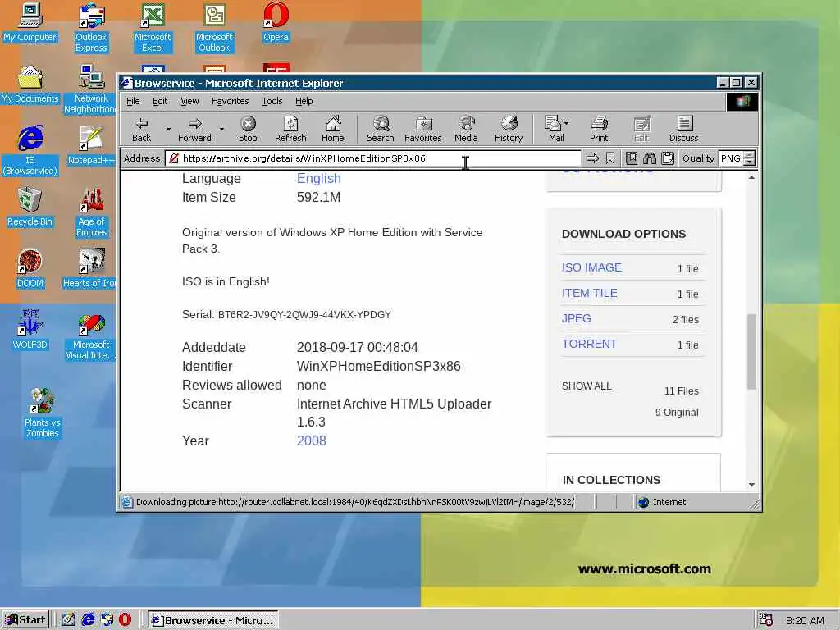This screenshot has width=840, height=630.
Task: Select the My Documents desktop icon
Action: point(30,84)
